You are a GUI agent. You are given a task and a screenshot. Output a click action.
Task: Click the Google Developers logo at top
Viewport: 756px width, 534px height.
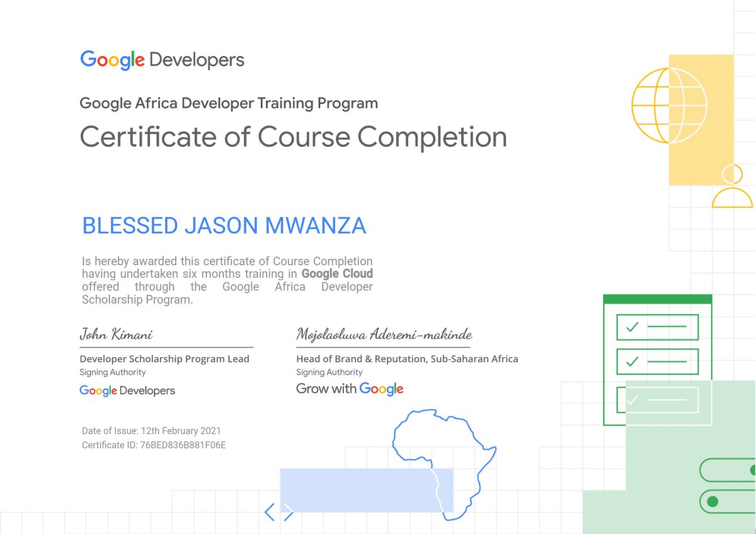[x=162, y=60]
